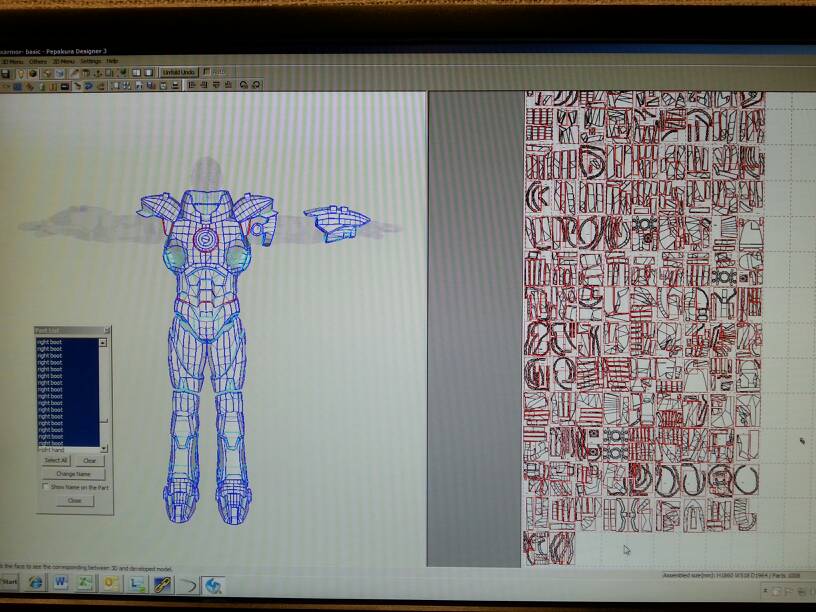Select the 'right hand' entry in Part List
The width and height of the screenshot is (816, 612).
coord(51,450)
